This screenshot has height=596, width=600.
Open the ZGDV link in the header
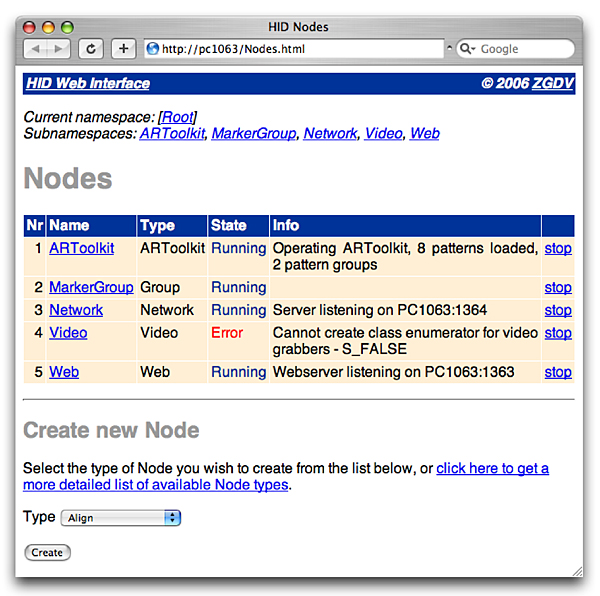pos(553,83)
